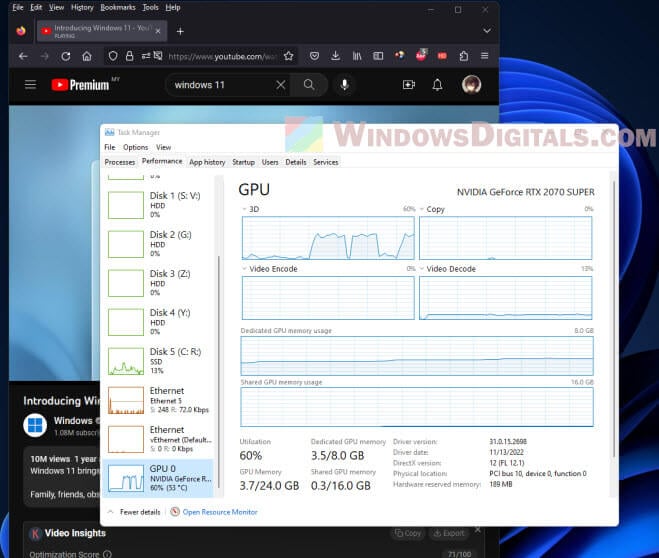Click the Windows channel avatar
The width and height of the screenshot is (659, 558).
35,425
